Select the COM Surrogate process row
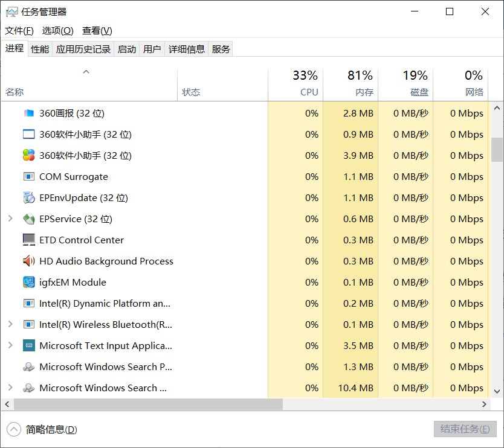Screen dimensions: 504x448 pos(245,177)
